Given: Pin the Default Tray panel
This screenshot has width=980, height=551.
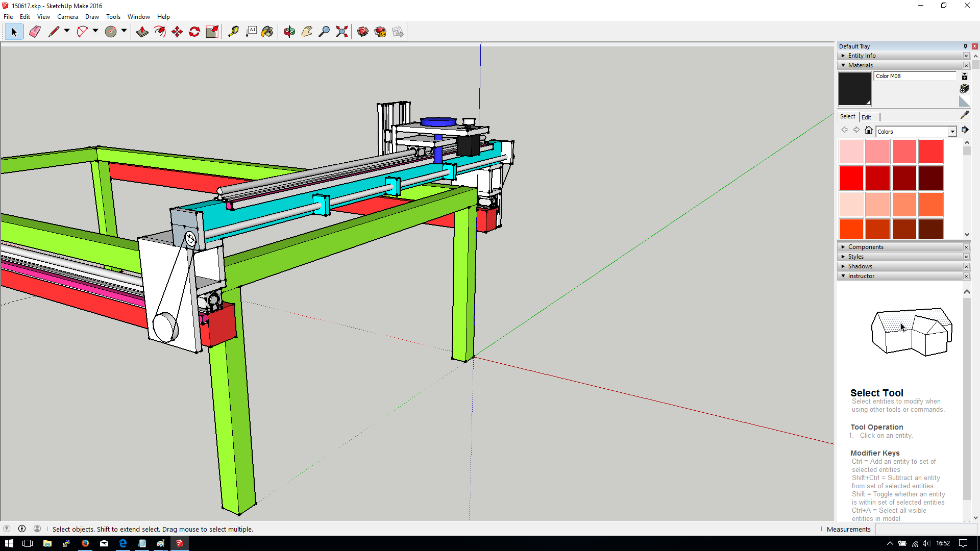Looking at the screenshot, I should click(x=965, y=46).
